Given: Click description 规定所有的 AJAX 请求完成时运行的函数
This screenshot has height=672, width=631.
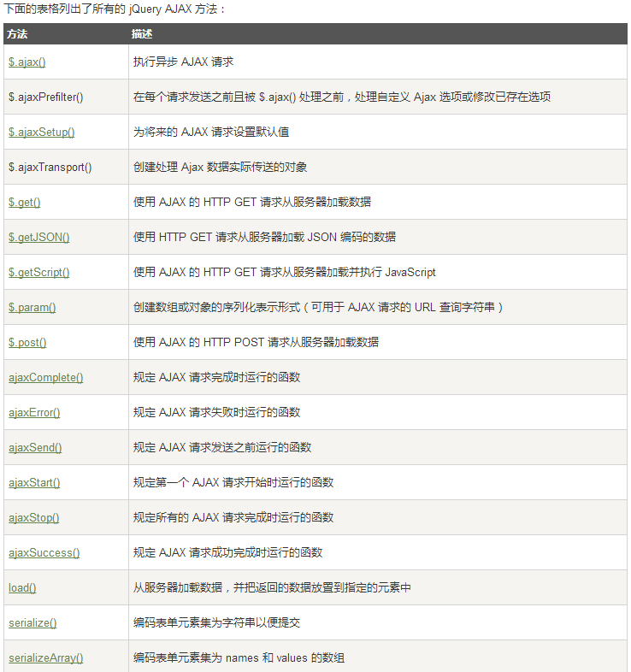Looking at the screenshot, I should (233, 518).
